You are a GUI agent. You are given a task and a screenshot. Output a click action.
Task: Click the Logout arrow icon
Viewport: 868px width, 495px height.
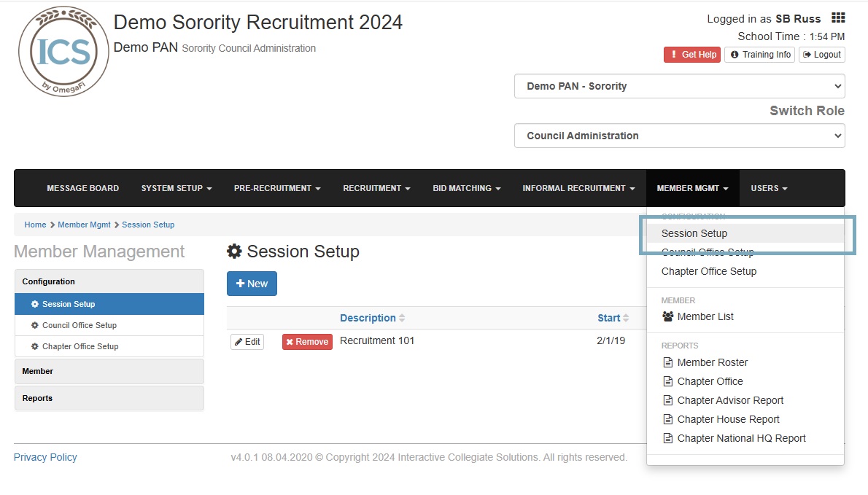coord(808,55)
